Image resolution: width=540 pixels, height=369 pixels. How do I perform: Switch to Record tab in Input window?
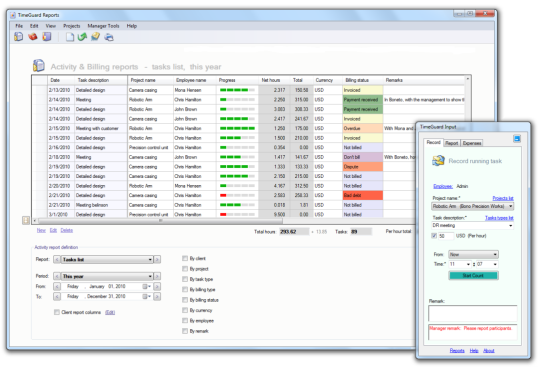pos(433,142)
